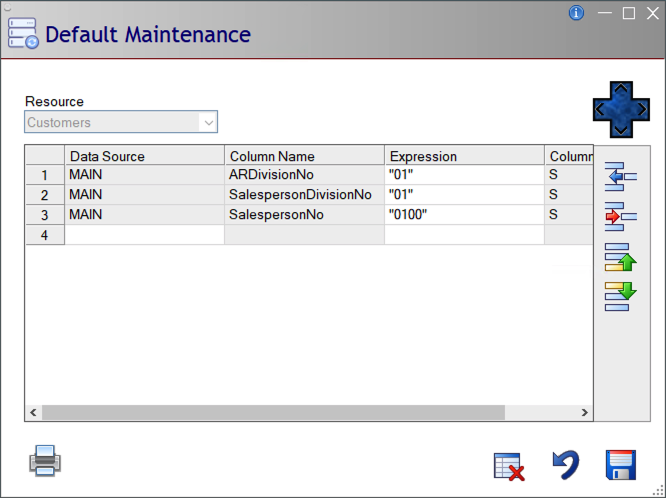Click the "0100" expression cell
The image size is (666, 498).
tap(464, 214)
